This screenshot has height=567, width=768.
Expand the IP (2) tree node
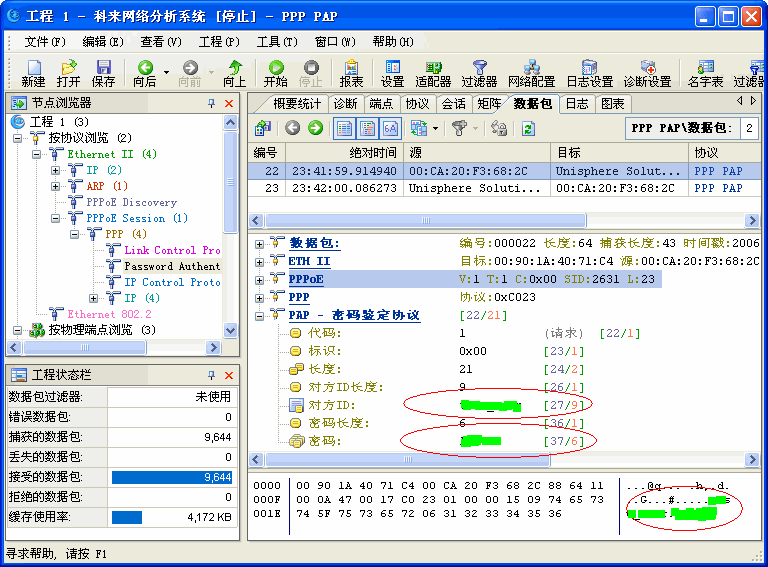(x=56, y=171)
